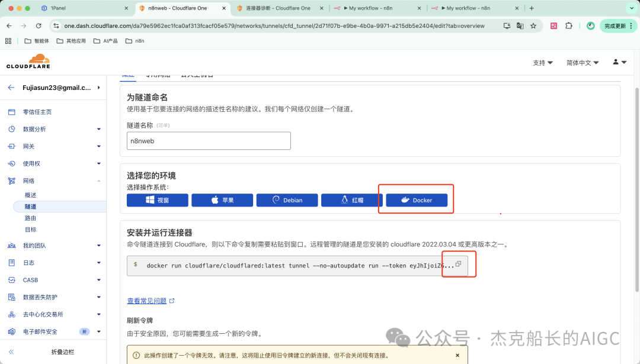Viewport: 640px width, 364px height.
Task: Open the 支持 dropdown
Action: 542,63
